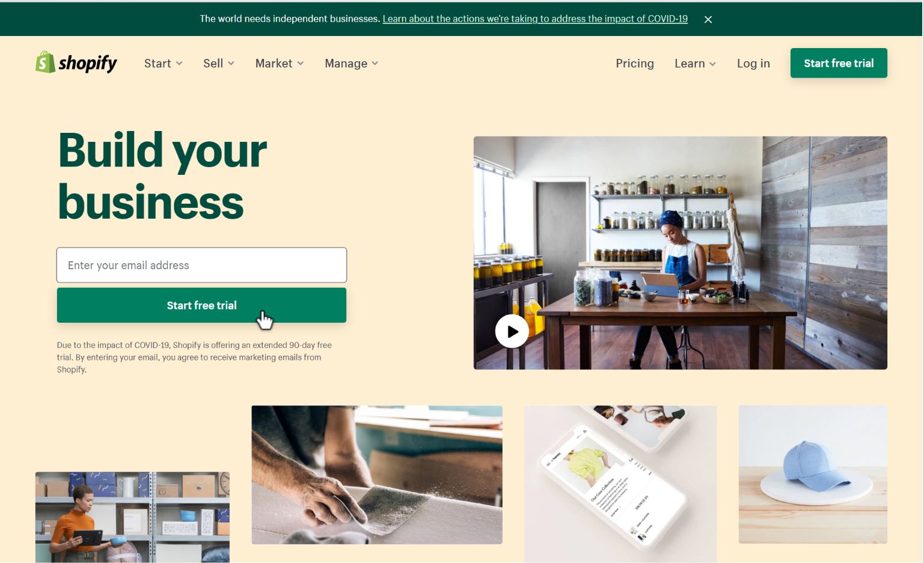924x563 pixels.
Task: Open the Log in page
Action: point(753,63)
